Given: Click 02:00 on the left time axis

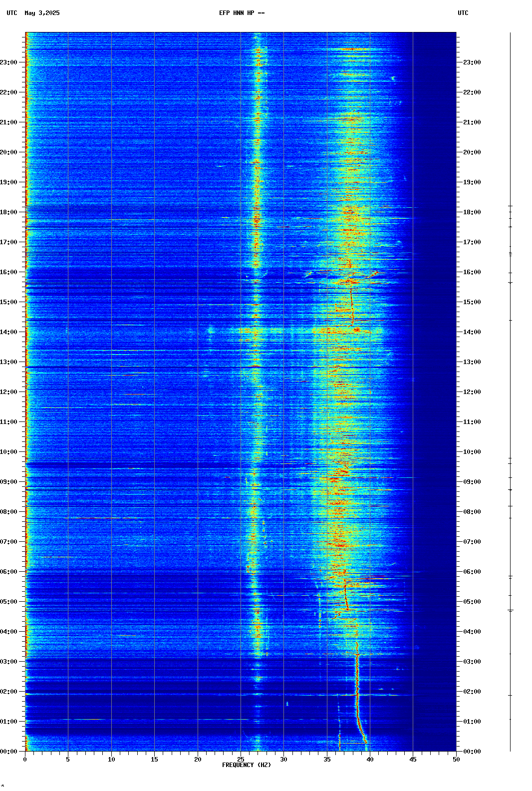Looking at the screenshot, I should coord(9,692).
